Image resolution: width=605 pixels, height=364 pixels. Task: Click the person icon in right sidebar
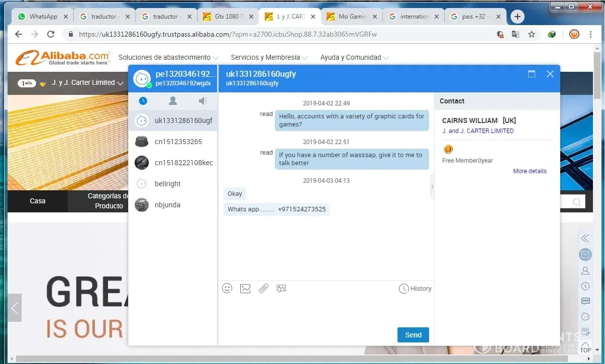585,271
